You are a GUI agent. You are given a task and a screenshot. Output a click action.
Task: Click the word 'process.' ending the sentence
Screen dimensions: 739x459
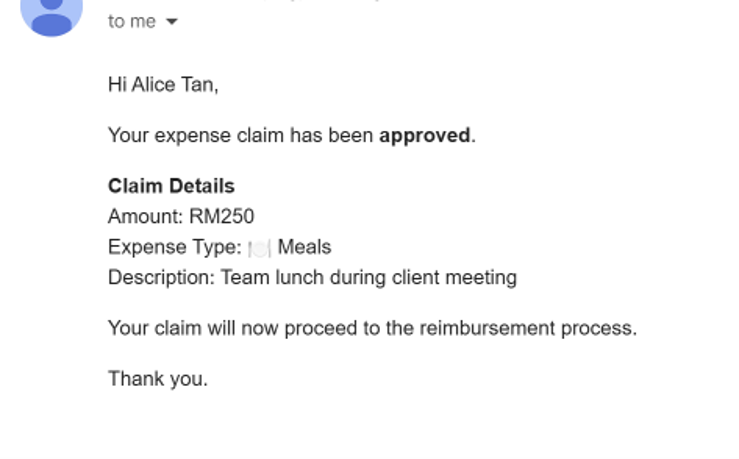click(599, 328)
